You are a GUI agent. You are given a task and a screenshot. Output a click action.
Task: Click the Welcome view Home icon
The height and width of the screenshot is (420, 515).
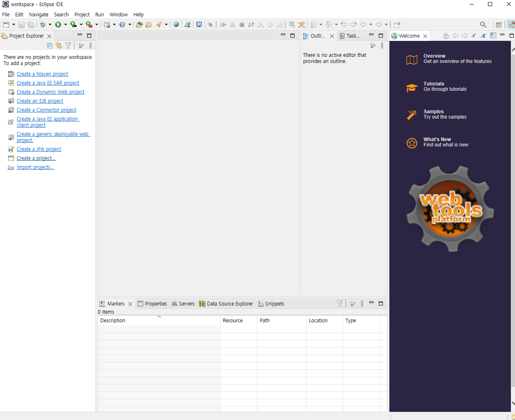[446, 36]
